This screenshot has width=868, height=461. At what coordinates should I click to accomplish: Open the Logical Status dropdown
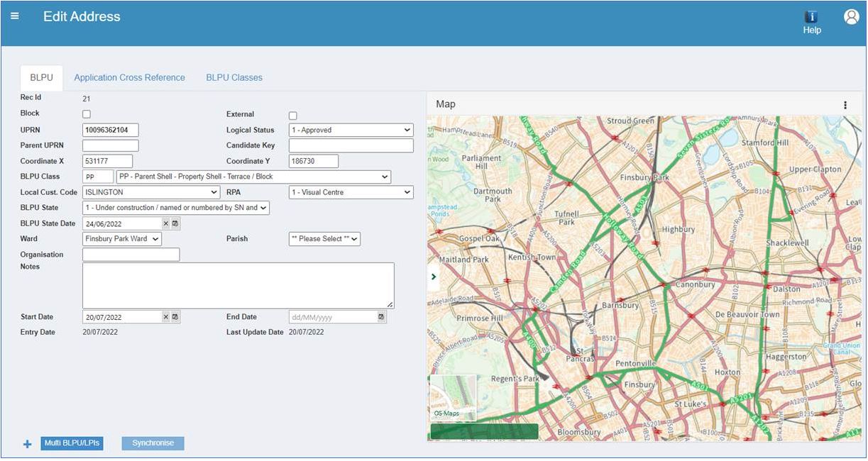(x=351, y=130)
